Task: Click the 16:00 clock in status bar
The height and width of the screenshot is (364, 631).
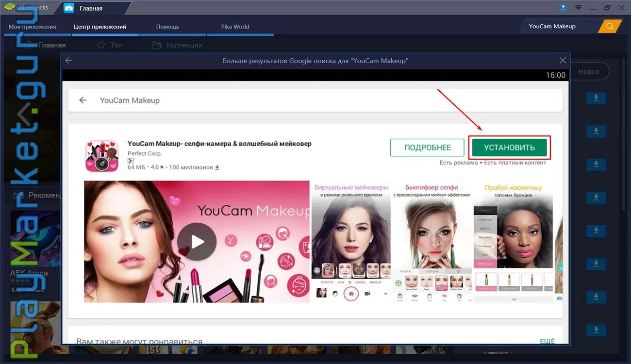Action: point(556,75)
